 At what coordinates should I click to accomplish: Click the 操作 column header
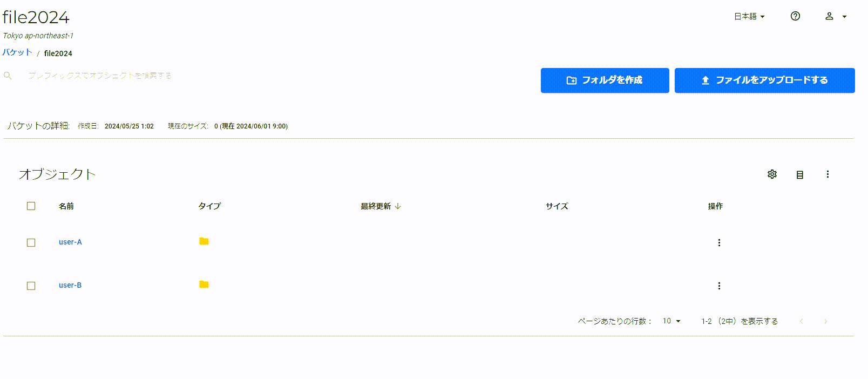click(715, 206)
